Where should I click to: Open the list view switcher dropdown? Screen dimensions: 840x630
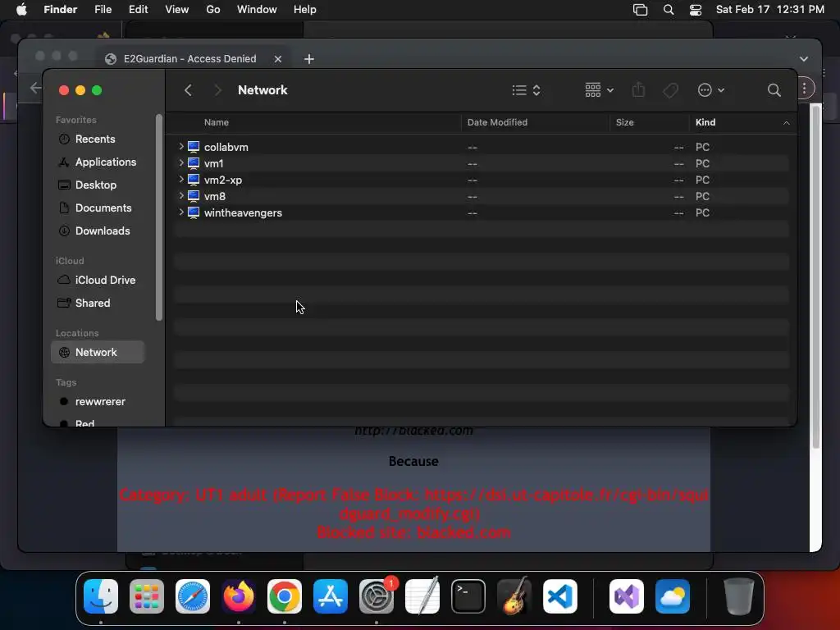click(x=526, y=90)
